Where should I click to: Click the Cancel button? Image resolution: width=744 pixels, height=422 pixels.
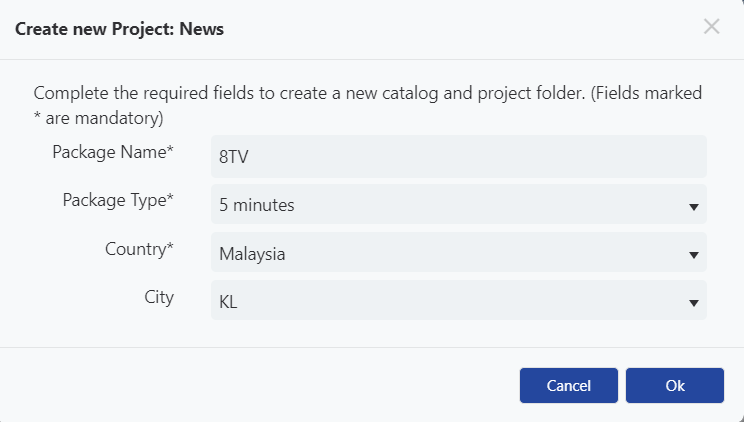click(568, 385)
